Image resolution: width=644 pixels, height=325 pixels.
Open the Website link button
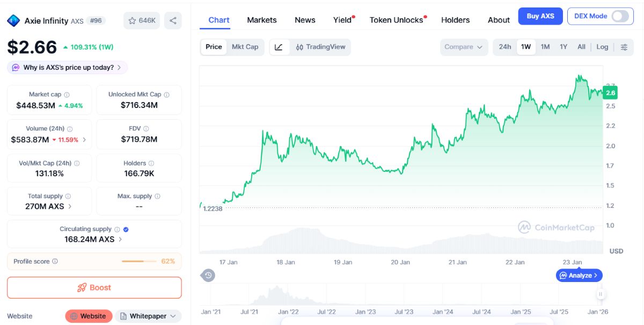point(89,316)
